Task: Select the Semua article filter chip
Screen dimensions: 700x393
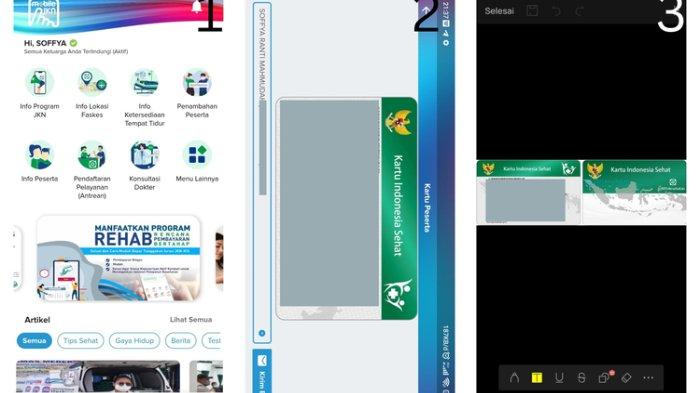Action: 34,340
